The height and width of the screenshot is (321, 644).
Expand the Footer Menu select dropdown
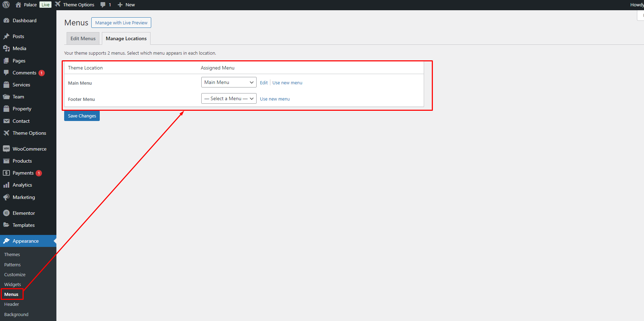[x=228, y=99]
